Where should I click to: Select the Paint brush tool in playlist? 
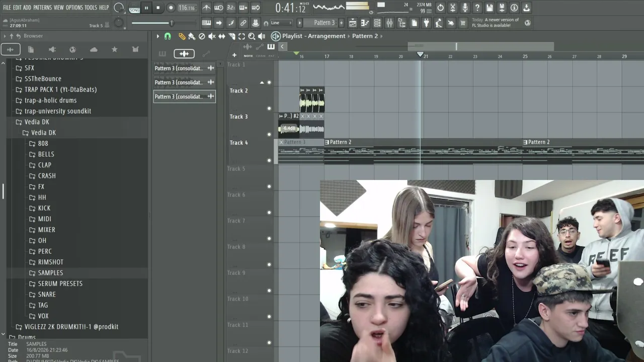tap(192, 36)
